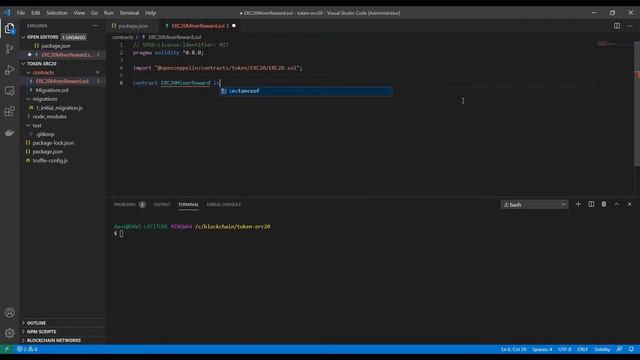
Task: Open the Remote Explorer view
Action: point(9,91)
